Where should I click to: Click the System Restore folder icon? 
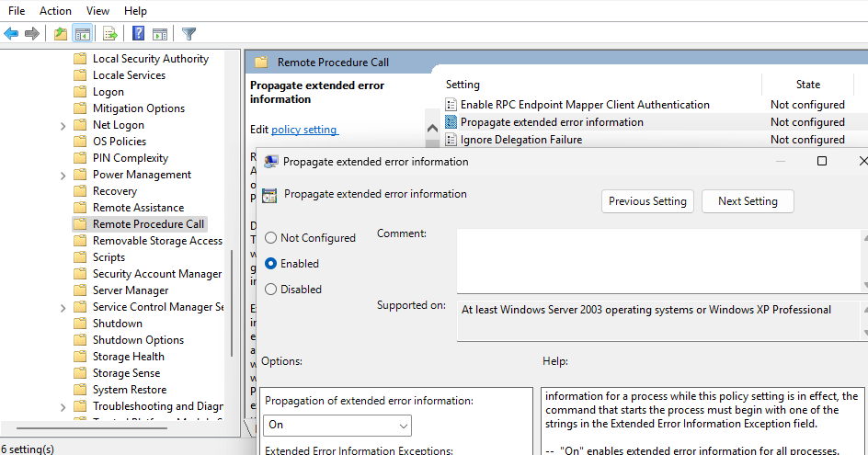click(x=80, y=390)
